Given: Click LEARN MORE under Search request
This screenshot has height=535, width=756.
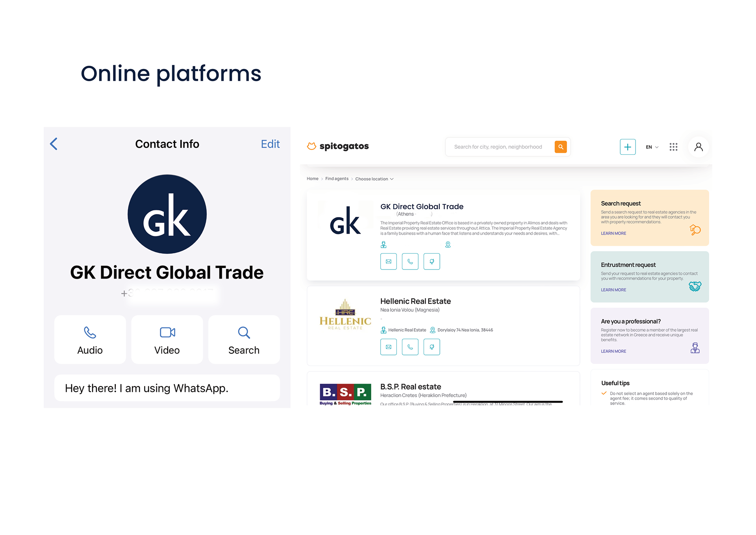Looking at the screenshot, I should coord(613,234).
